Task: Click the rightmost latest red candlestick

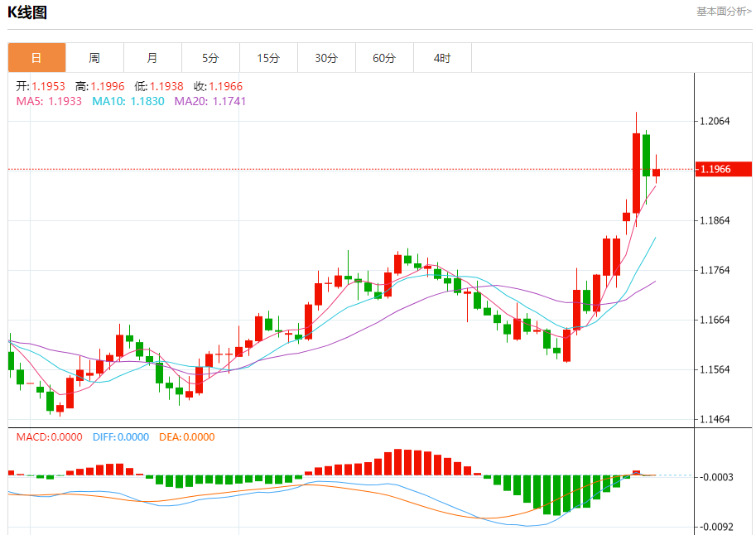Action: (656, 172)
